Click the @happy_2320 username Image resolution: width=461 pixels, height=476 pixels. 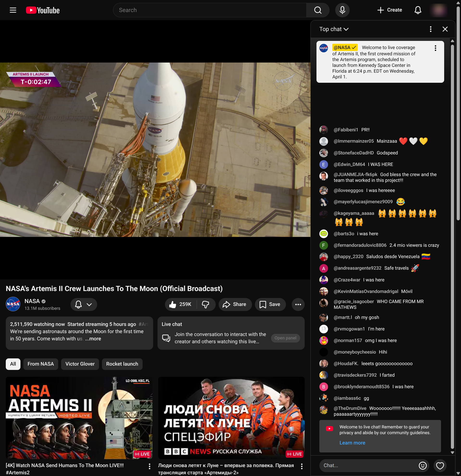(x=348, y=256)
